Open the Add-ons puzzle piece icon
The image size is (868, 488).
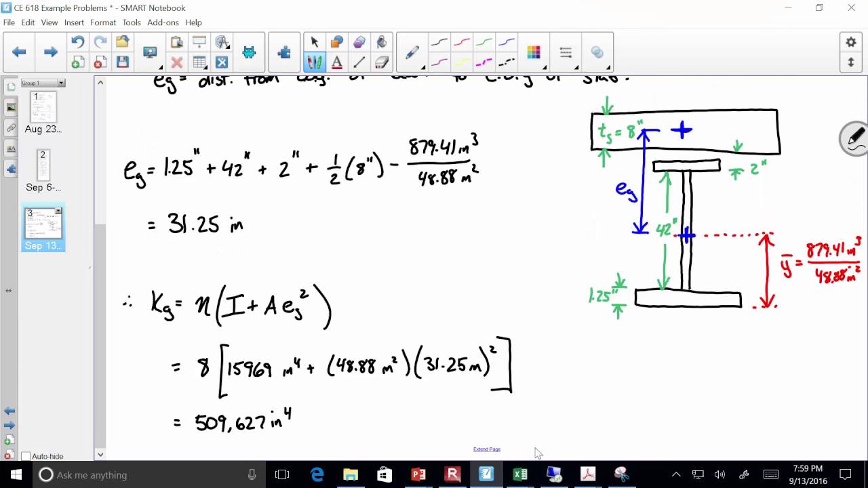tap(284, 52)
